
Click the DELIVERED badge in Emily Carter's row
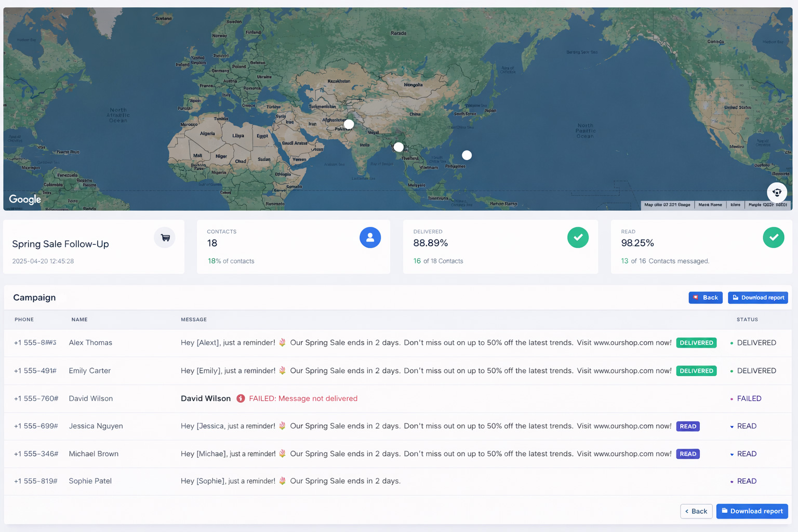coord(696,370)
